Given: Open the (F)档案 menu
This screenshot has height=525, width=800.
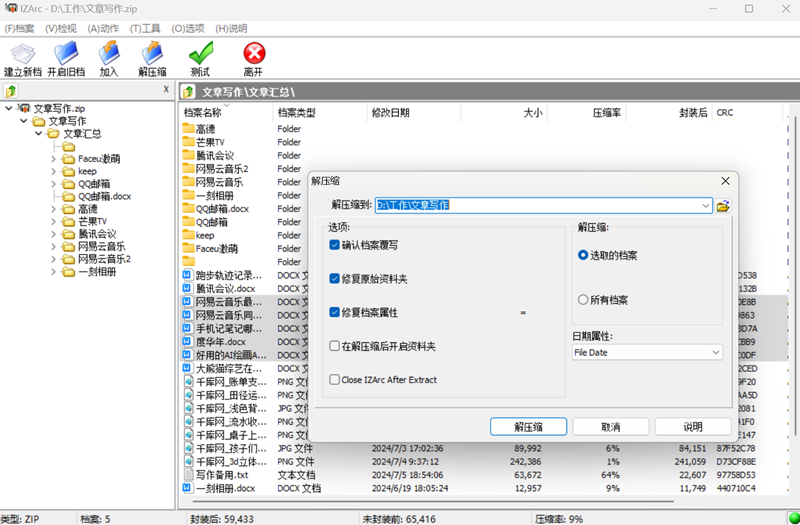Looking at the screenshot, I should [19, 29].
